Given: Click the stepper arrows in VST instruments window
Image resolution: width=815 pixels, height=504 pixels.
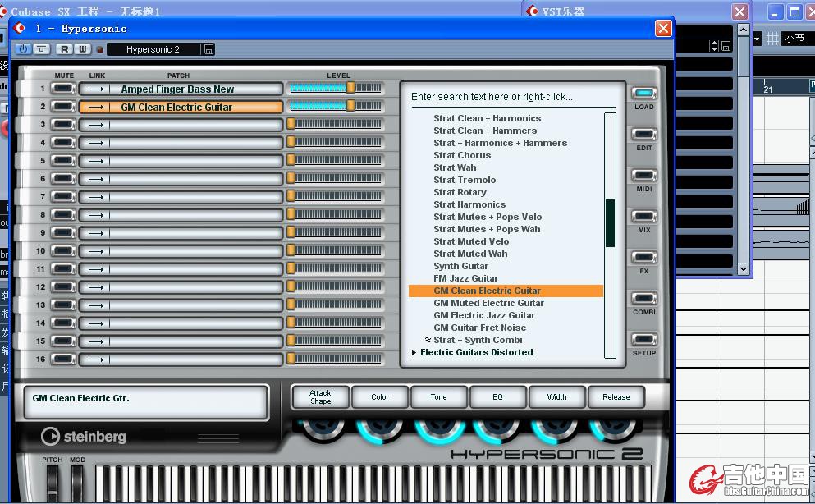Looking at the screenshot, I should [714, 46].
